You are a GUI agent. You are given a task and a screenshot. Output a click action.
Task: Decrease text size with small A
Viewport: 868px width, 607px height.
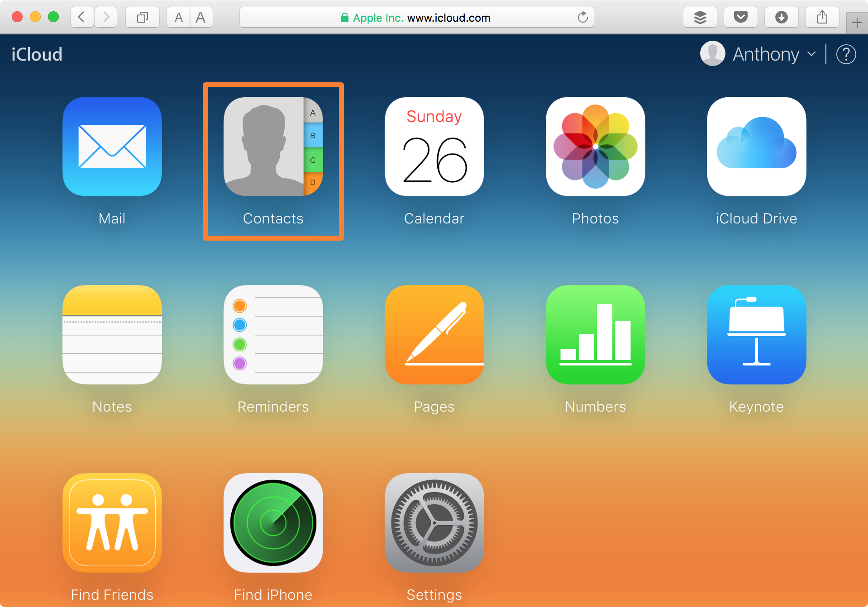tap(178, 17)
